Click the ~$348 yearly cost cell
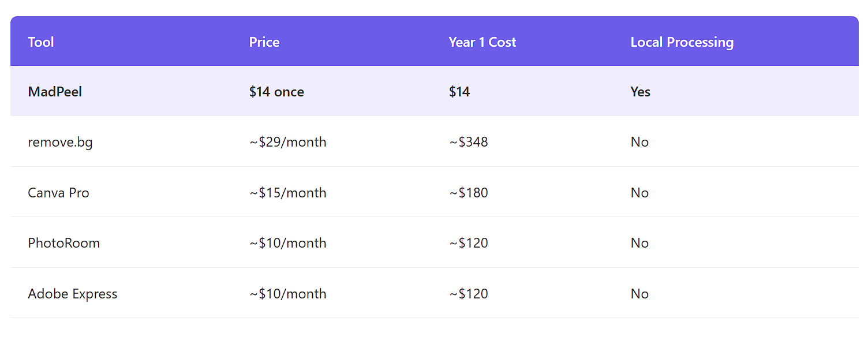868x340 pixels. (468, 142)
